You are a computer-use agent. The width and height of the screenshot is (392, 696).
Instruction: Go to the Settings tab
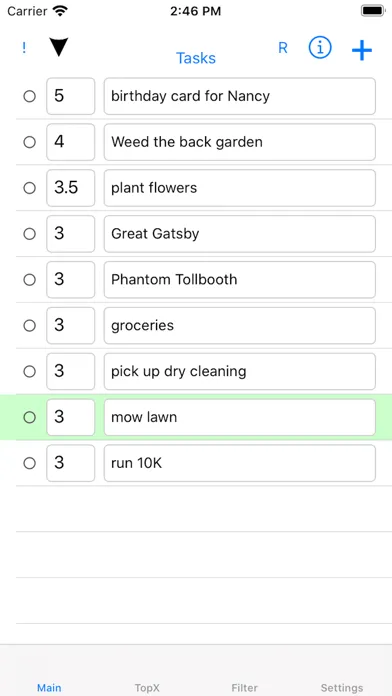[x=342, y=688]
